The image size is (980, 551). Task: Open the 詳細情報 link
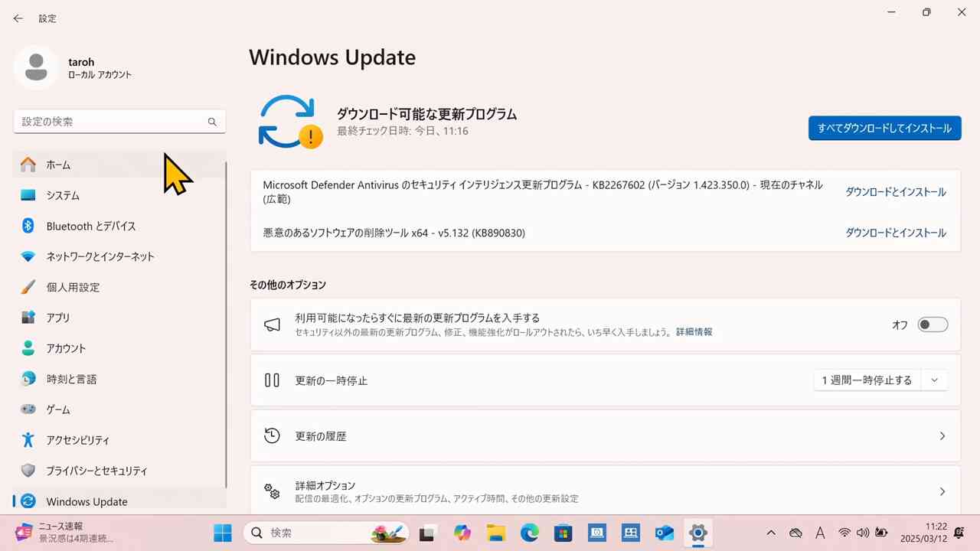693,331
